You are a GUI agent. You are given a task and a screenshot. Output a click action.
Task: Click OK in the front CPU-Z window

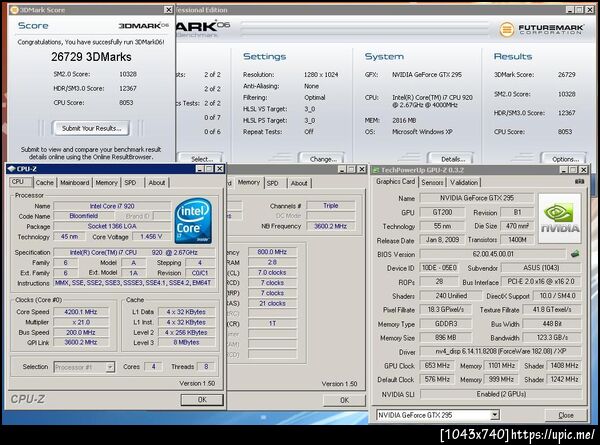pyautogui.click(x=202, y=400)
